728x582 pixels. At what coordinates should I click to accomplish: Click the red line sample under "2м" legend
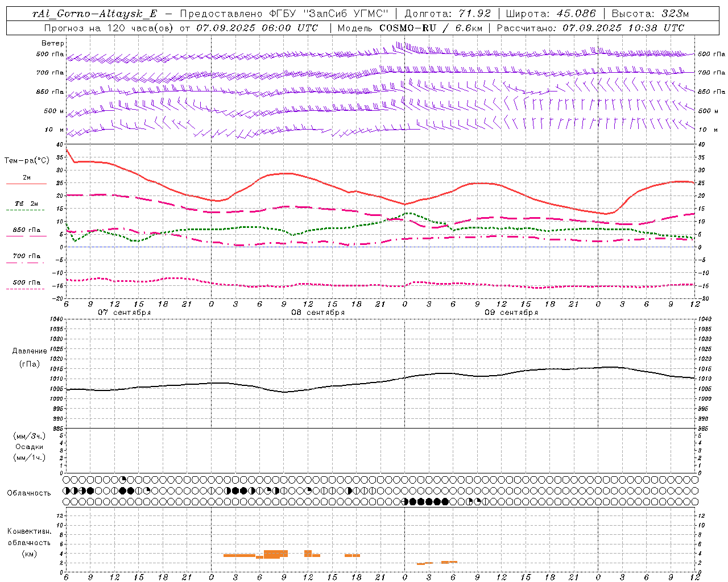coord(26,184)
